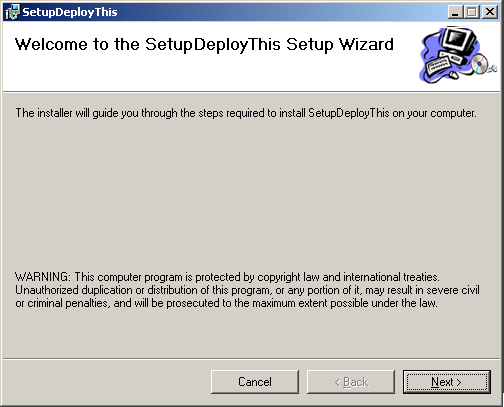Click the keyboard in the banner graphic
This screenshot has height=407, width=504.
437,66
